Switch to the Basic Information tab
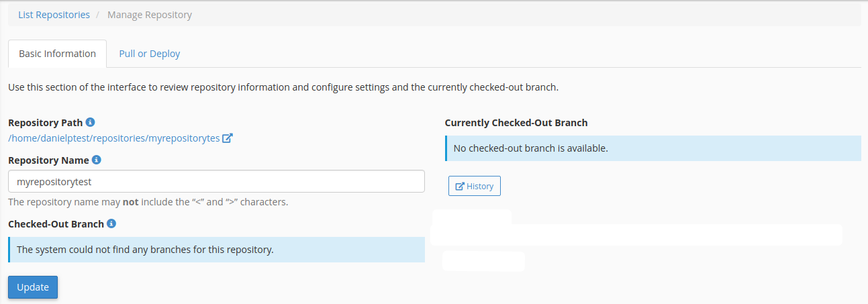The image size is (868, 304). pyautogui.click(x=57, y=54)
